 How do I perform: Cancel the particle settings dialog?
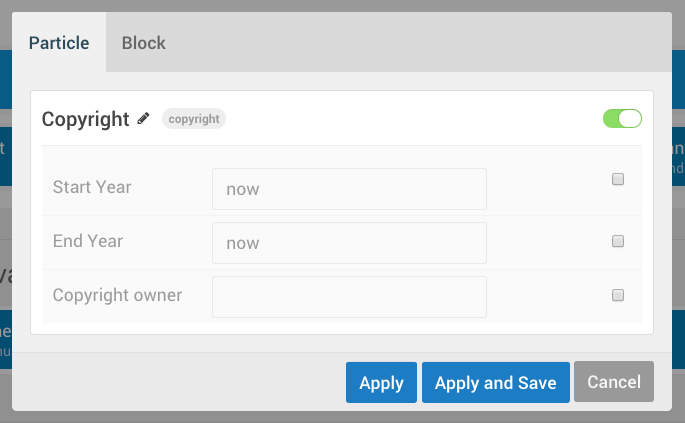click(x=614, y=383)
